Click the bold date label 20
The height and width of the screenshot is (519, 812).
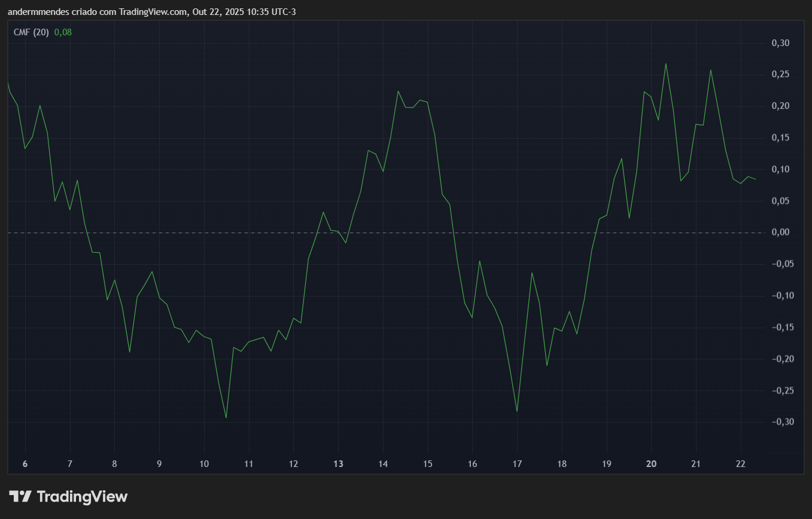tap(651, 464)
